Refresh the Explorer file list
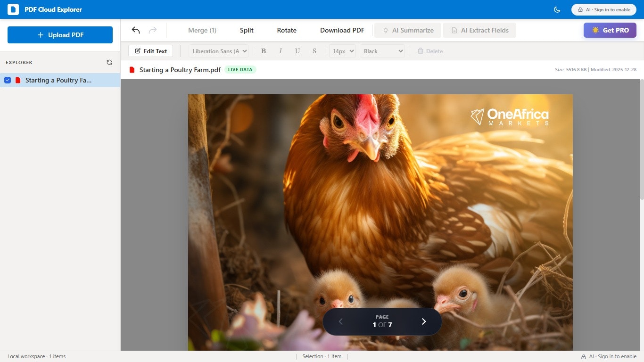The width and height of the screenshot is (644, 362). point(109,62)
